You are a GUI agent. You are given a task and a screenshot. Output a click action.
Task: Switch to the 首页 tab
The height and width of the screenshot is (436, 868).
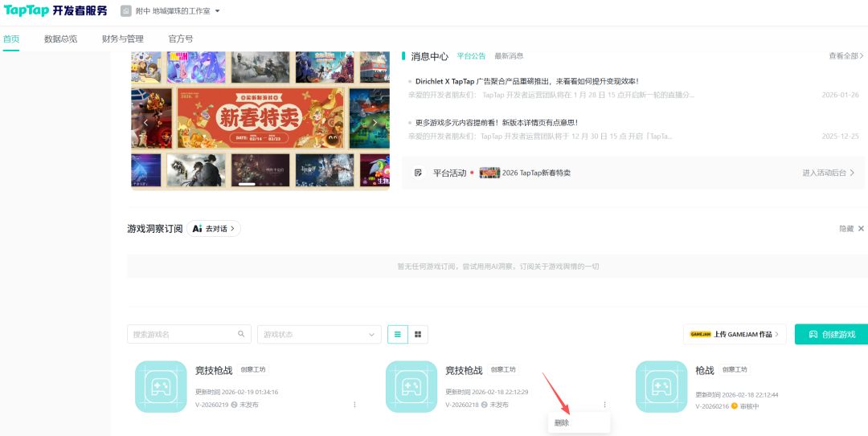[11, 39]
